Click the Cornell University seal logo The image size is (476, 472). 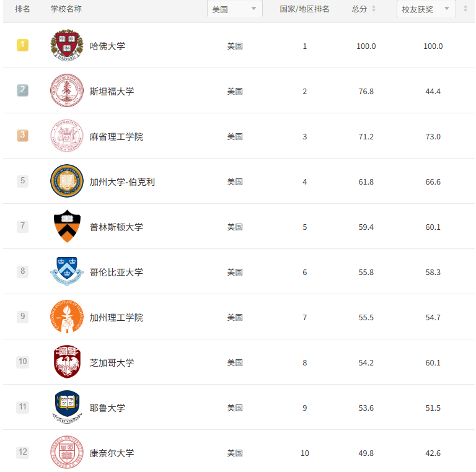click(x=67, y=452)
